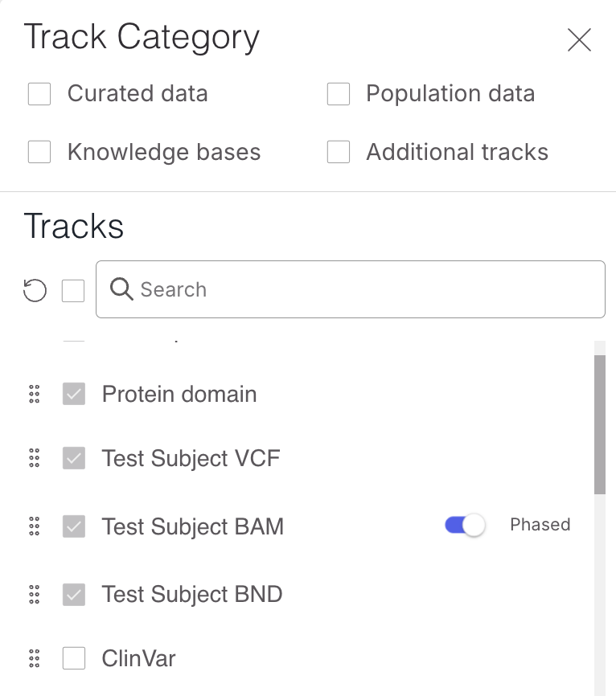Click the magnifier icon in the search box
The image size is (616, 696).
tap(122, 289)
